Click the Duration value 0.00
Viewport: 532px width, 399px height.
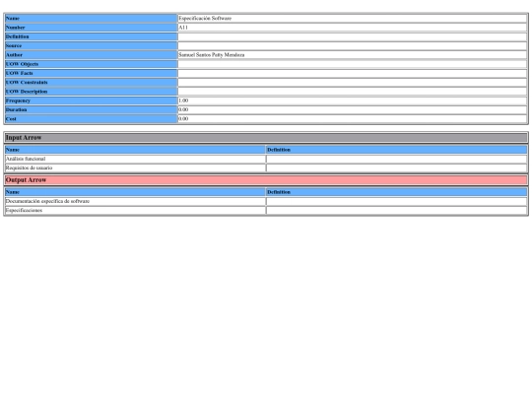183,110
